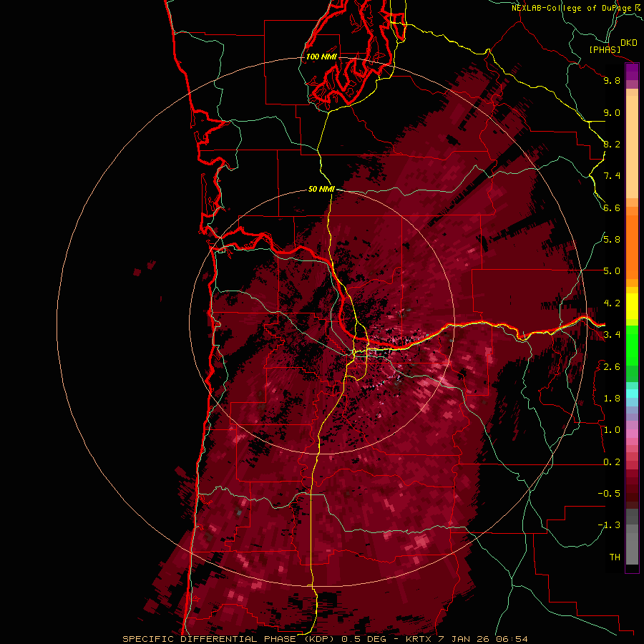Image resolution: width=644 pixels, height=644 pixels.
Task: Click the 06:54 timestamp in caption
Action: point(512,639)
